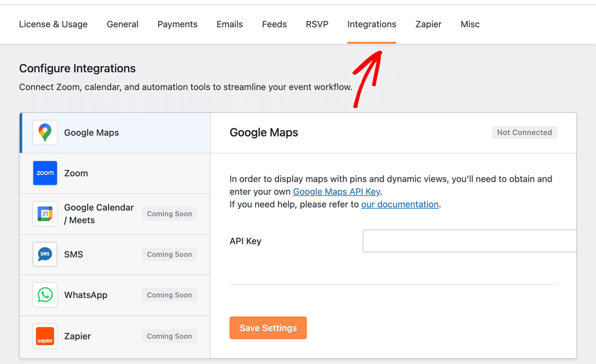Save the integration settings
This screenshot has width=596, height=364.
268,328
